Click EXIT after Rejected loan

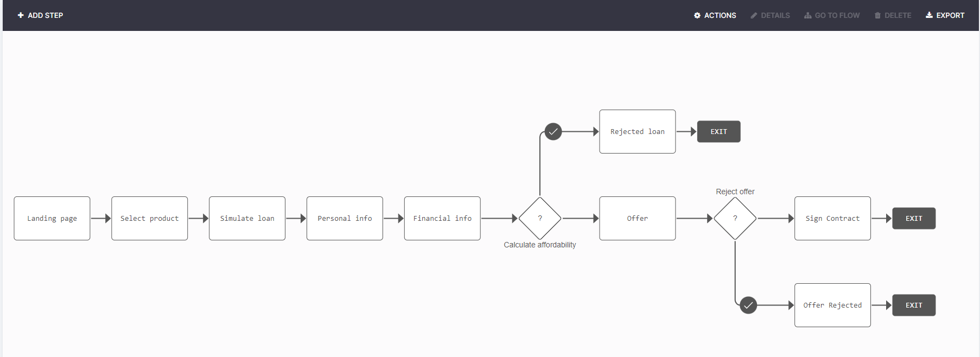click(x=718, y=131)
